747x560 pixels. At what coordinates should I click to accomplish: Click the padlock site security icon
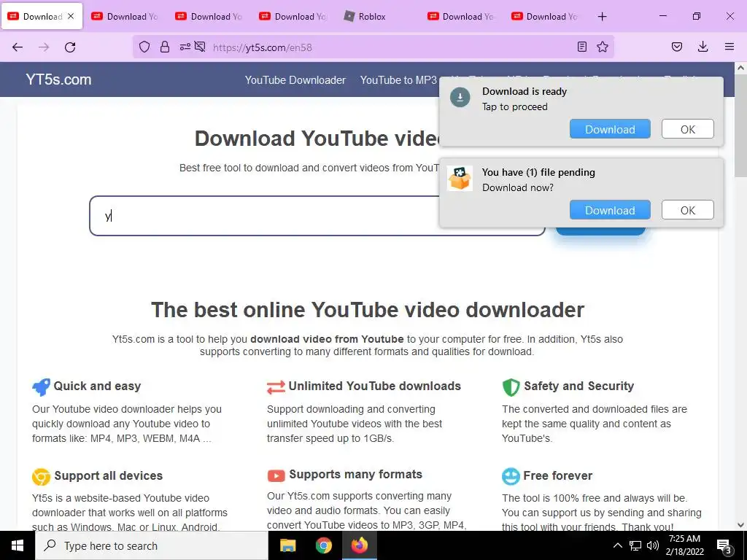(x=165, y=47)
